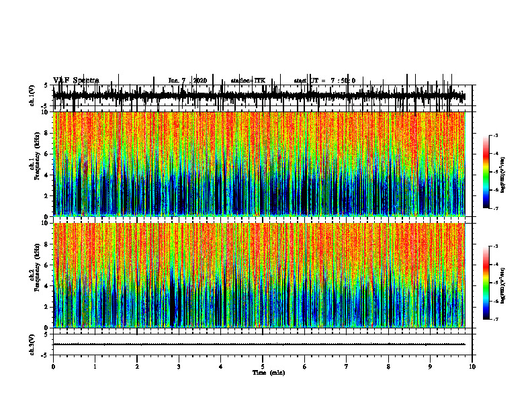532x411 pixels.
Task: Click the "8" minute tick on the time axis
Action: click(x=388, y=367)
